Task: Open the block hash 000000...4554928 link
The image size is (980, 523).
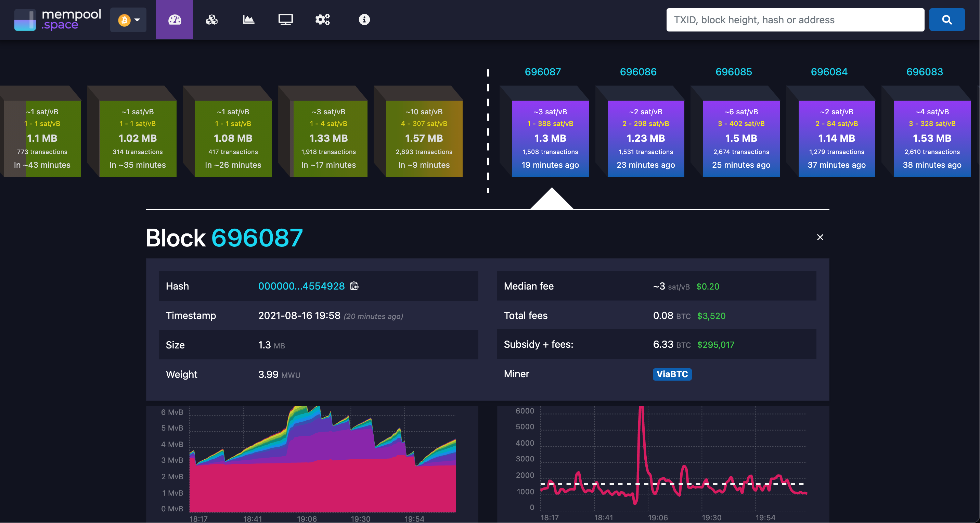Action: [301, 286]
